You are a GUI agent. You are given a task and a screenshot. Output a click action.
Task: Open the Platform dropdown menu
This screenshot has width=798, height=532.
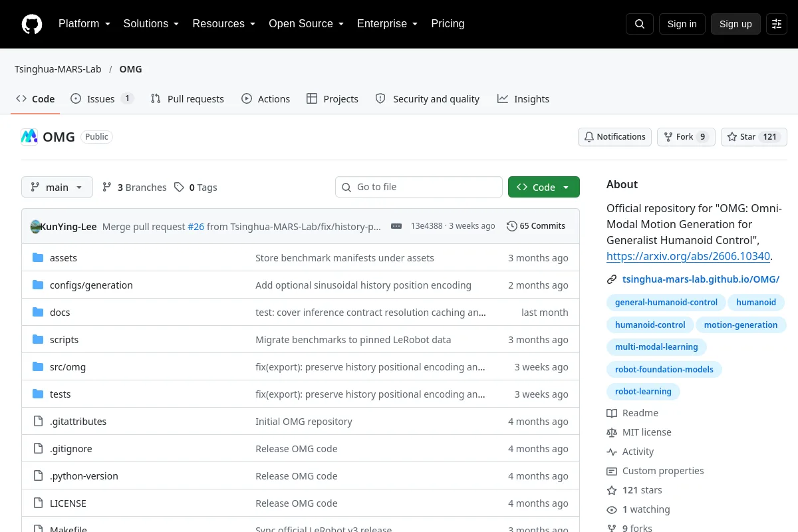coord(84,24)
